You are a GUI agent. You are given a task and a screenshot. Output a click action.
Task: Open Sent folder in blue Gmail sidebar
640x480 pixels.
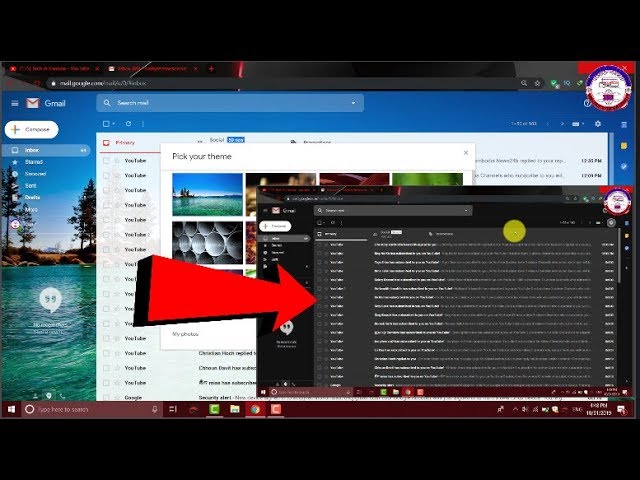pos(31,186)
